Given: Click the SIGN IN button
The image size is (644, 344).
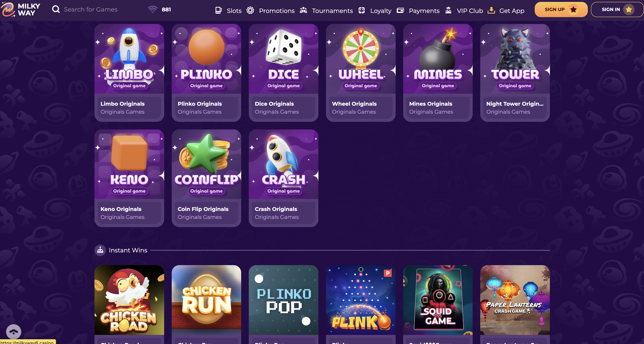Looking at the screenshot, I should 617,10.
